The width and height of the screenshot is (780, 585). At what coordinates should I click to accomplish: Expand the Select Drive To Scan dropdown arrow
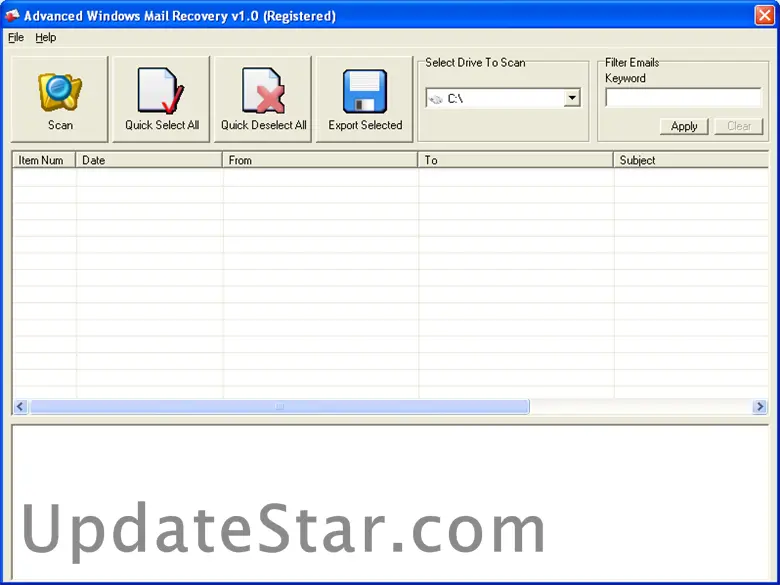(572, 98)
